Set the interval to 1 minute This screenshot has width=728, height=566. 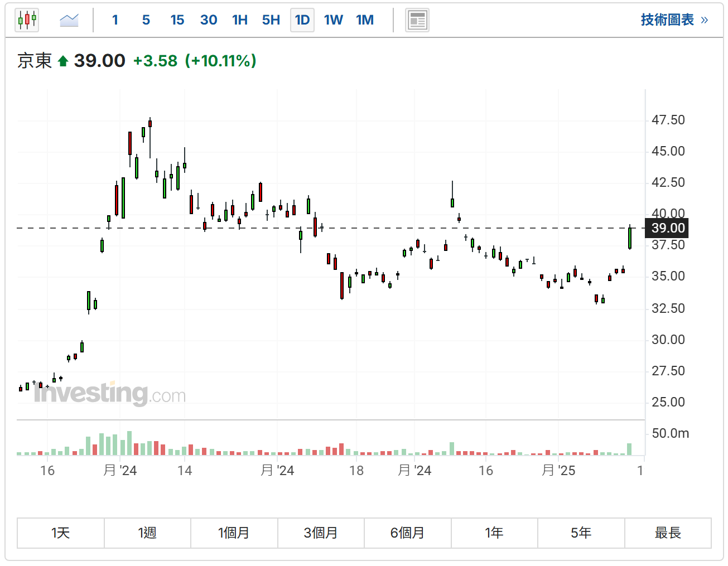pyautogui.click(x=115, y=21)
